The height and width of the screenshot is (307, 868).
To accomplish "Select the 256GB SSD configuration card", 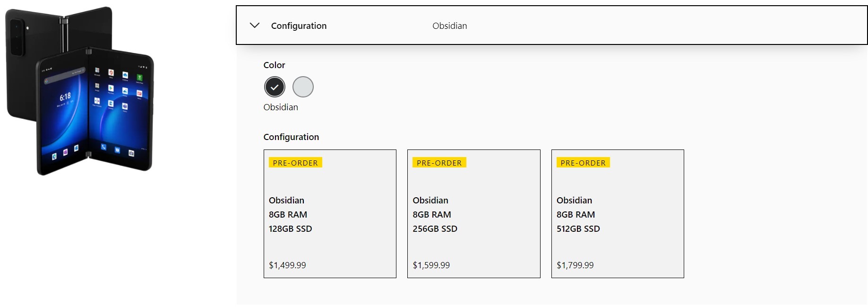I will (x=473, y=214).
